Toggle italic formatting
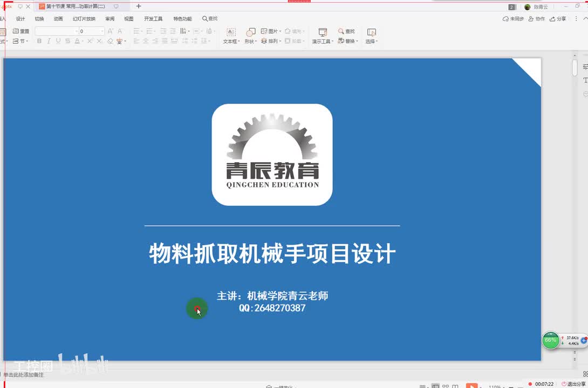This screenshot has height=388, width=588. [x=49, y=41]
